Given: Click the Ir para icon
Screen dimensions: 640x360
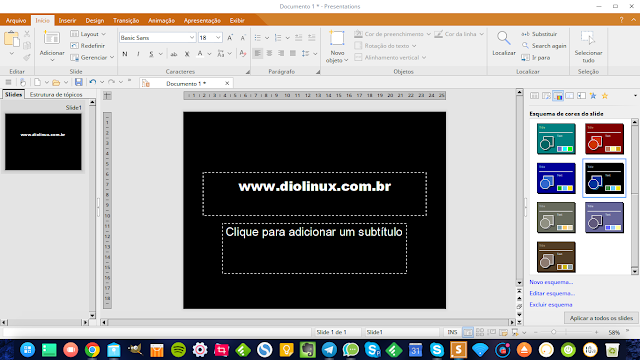Looking at the screenshot, I should tap(525, 58).
